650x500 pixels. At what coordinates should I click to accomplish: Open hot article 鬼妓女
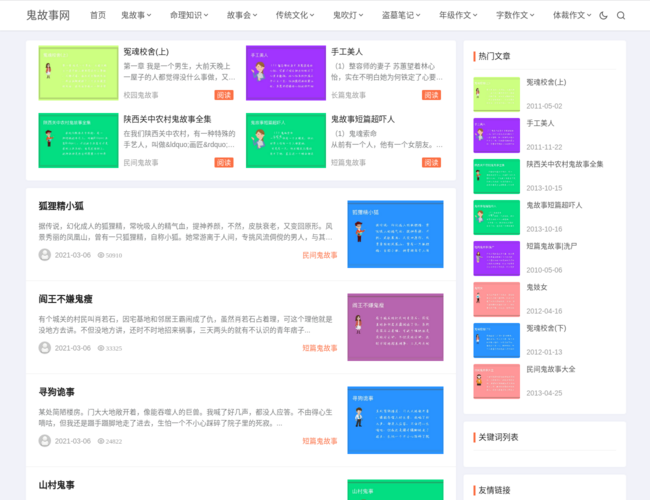[537, 287]
